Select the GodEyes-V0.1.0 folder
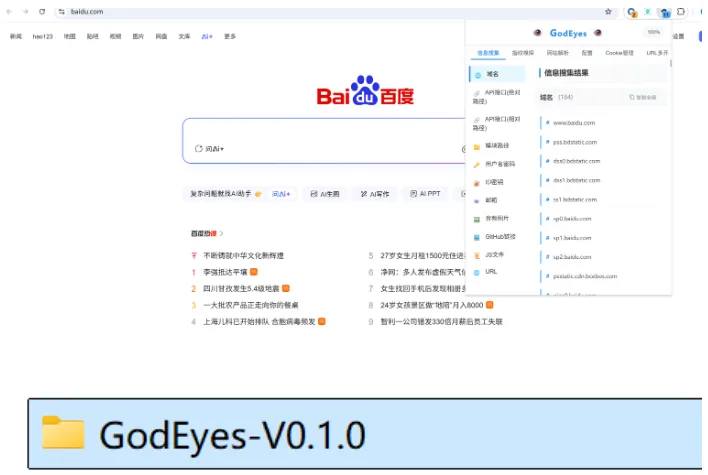 tap(365, 434)
